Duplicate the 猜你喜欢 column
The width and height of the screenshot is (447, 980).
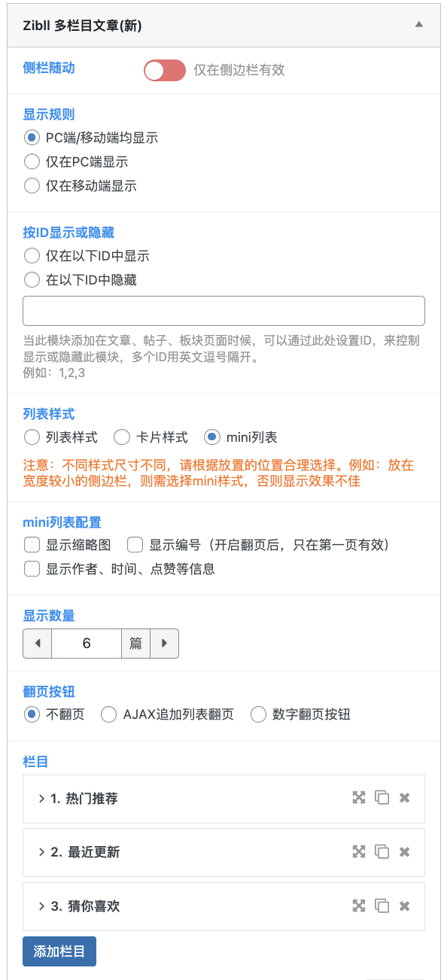tap(382, 905)
